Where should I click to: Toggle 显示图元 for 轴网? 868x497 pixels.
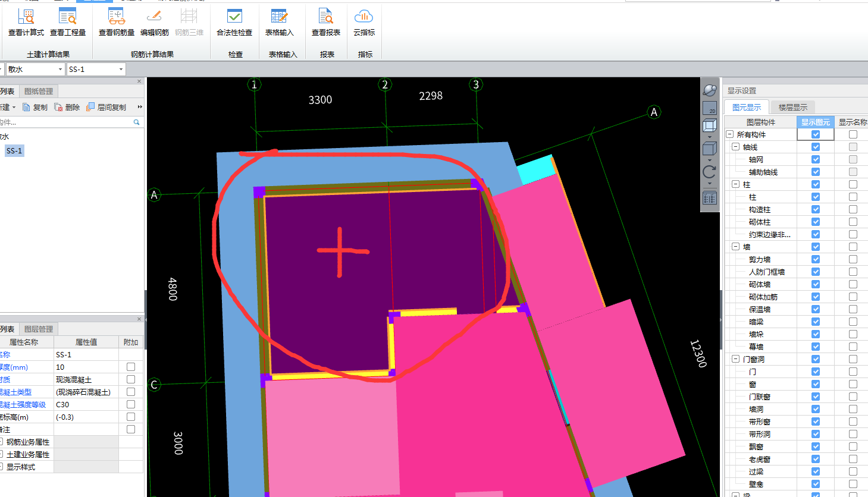point(816,159)
